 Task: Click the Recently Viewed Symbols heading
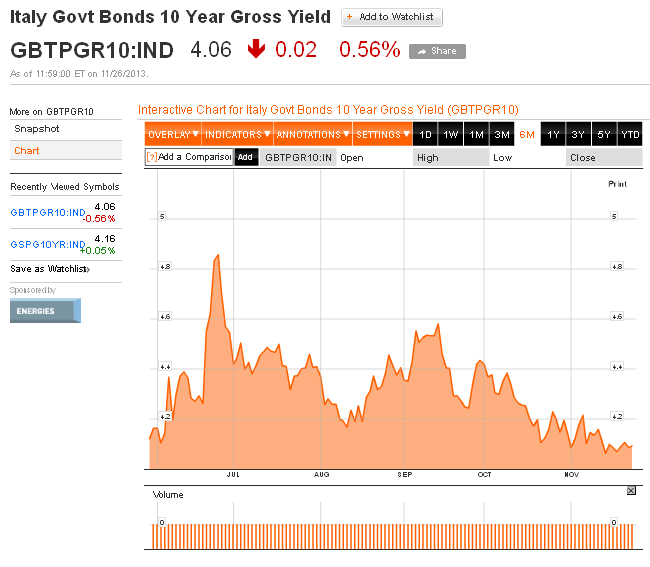(65, 187)
